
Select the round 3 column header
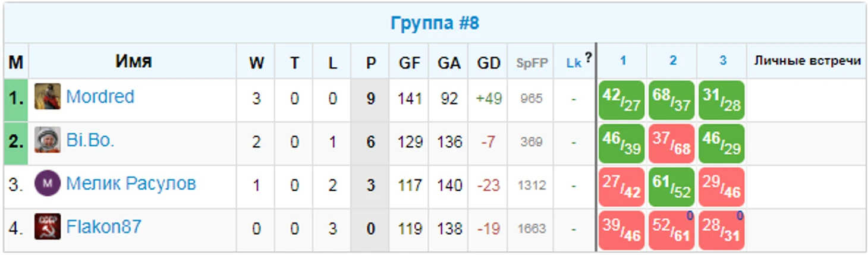(x=722, y=61)
